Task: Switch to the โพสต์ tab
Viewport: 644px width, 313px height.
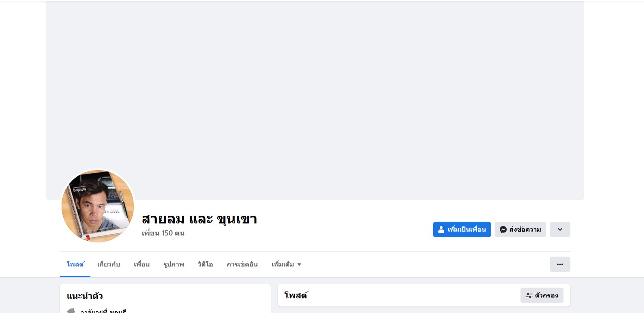Action: (x=75, y=264)
